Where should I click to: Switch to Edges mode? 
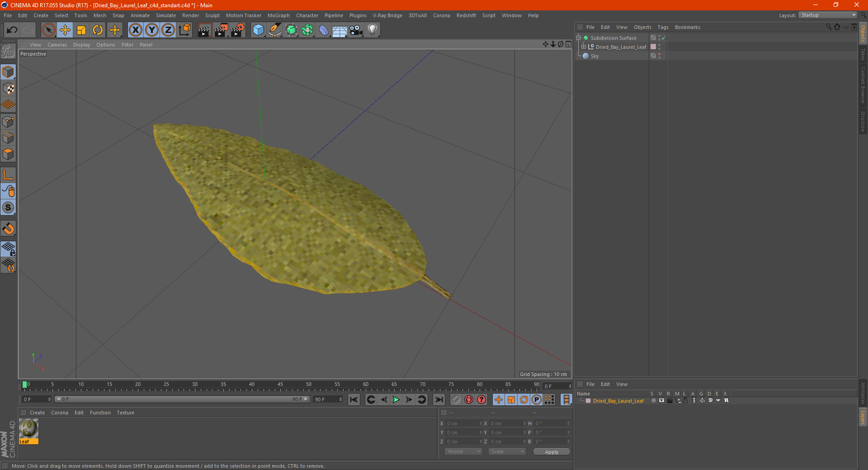8,138
